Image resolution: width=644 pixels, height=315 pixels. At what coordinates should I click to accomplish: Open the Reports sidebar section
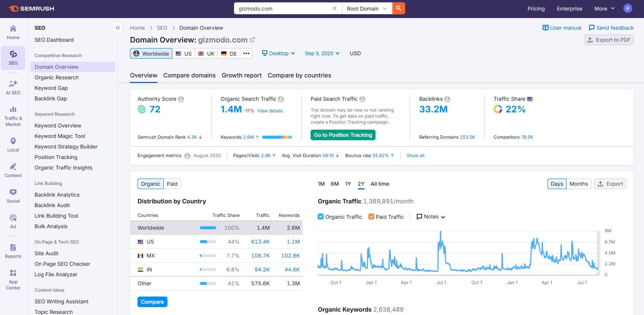13,251
